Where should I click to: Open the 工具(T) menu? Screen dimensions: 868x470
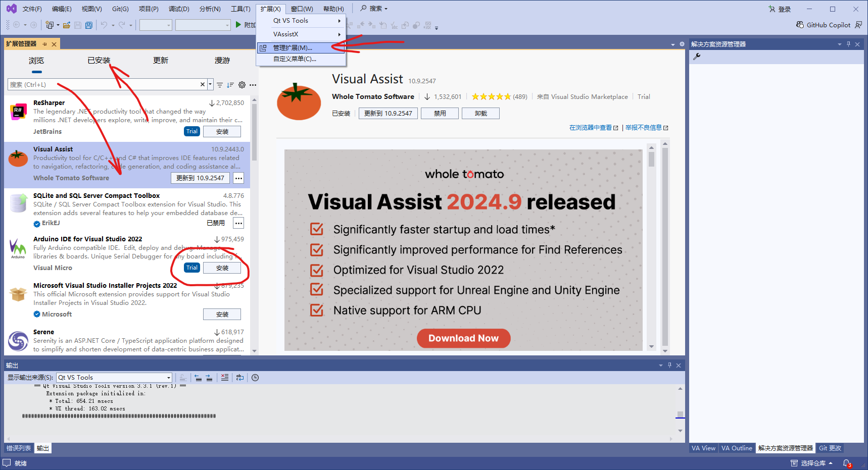pyautogui.click(x=240, y=9)
